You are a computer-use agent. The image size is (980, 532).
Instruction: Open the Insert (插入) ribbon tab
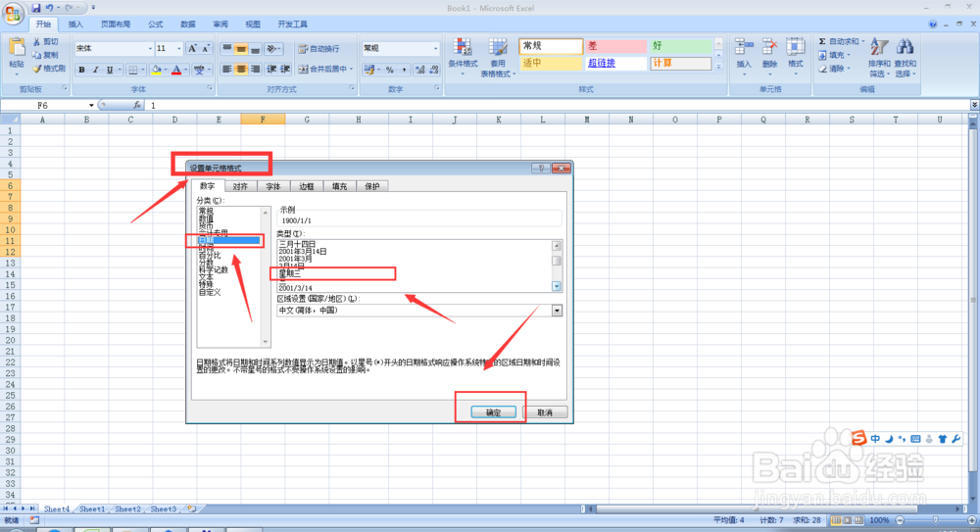[x=75, y=24]
